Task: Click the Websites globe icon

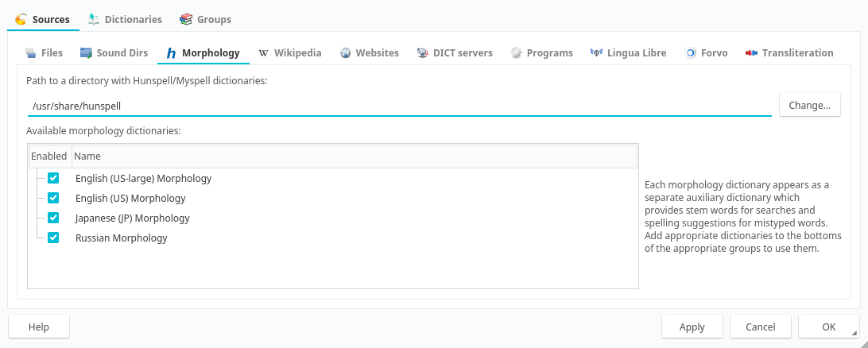Action: (346, 53)
